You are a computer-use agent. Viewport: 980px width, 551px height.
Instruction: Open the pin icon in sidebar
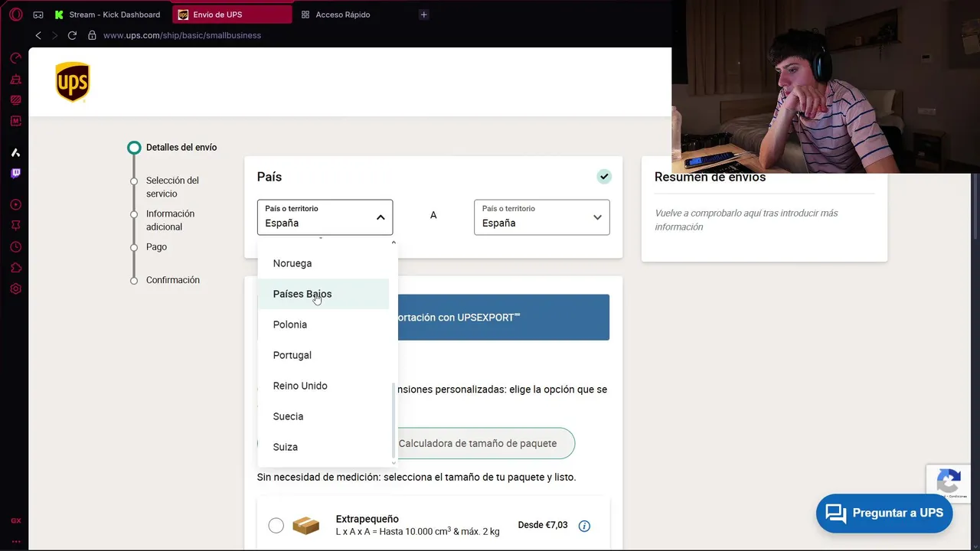[x=15, y=226]
